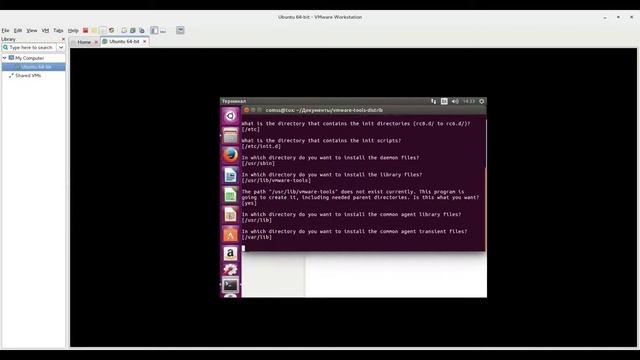
Task: Close the Ubuntu 64-bit tab
Action: point(144,42)
